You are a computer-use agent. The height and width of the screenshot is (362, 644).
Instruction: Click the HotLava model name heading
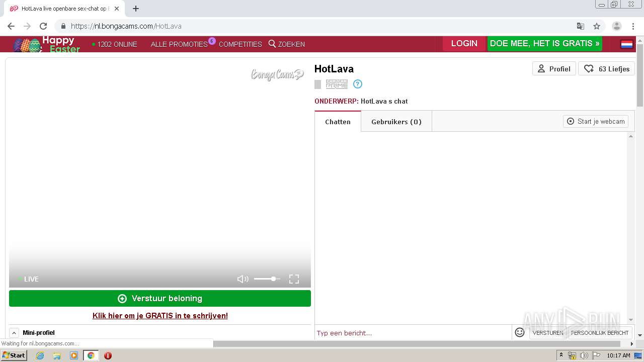(334, 69)
